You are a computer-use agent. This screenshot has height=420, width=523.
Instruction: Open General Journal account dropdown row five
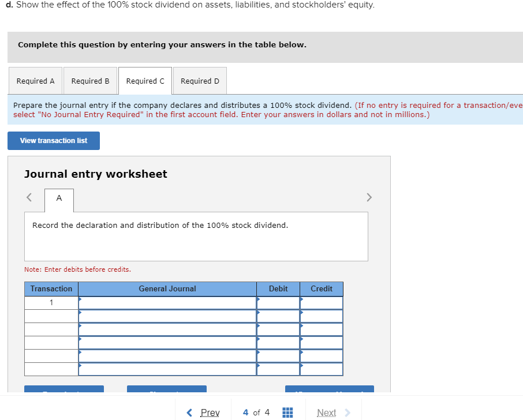tap(167, 357)
